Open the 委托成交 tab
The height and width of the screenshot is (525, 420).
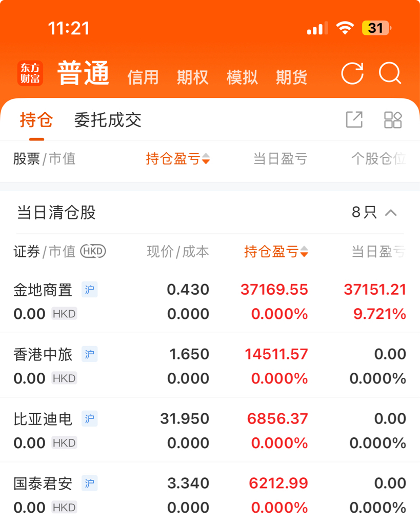[108, 120]
